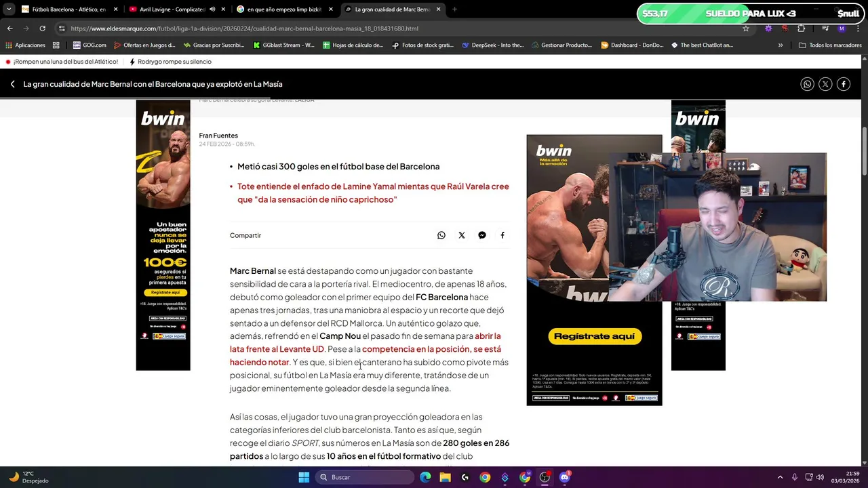This screenshot has height=488, width=868.
Task: Open the DeepSeek bookmark
Action: (493, 45)
